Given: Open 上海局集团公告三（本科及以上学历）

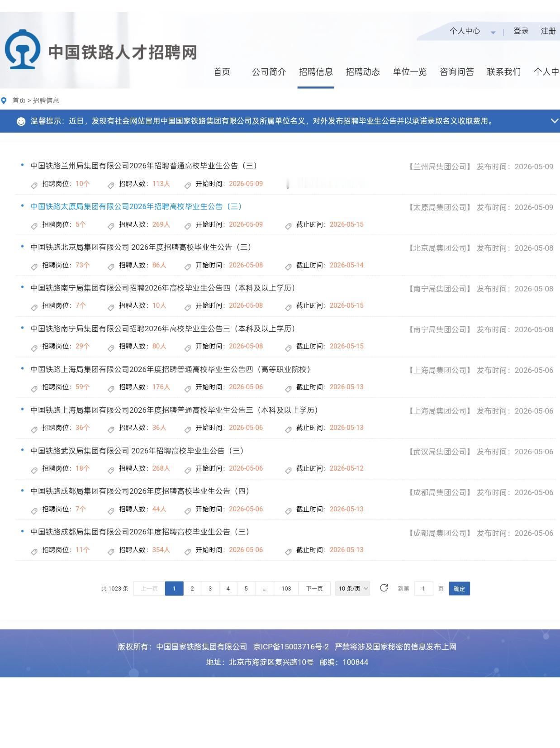Looking at the screenshot, I should tap(174, 410).
